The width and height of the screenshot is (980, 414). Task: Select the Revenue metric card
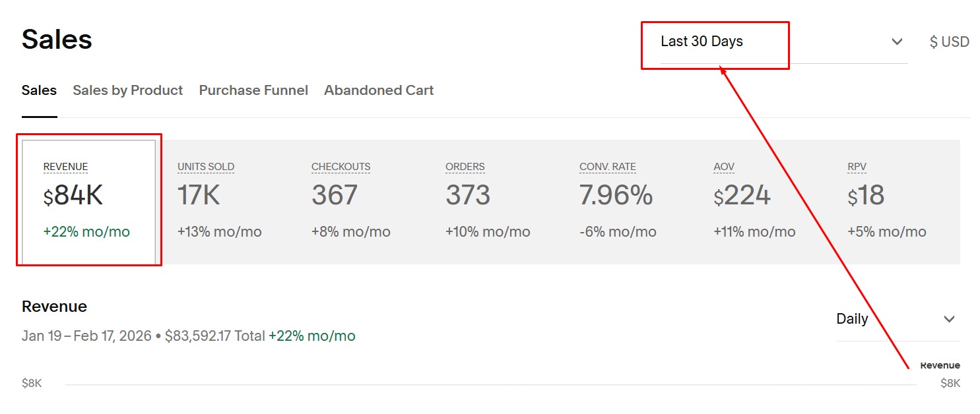point(89,201)
